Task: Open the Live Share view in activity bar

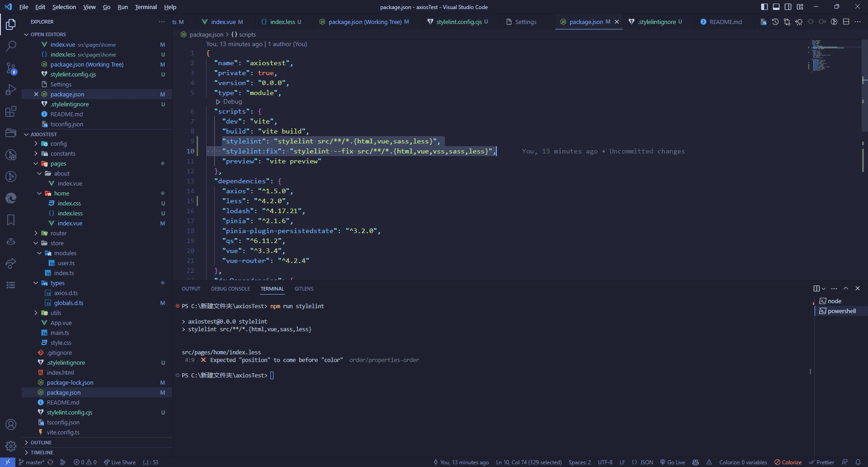Action: click(11, 263)
